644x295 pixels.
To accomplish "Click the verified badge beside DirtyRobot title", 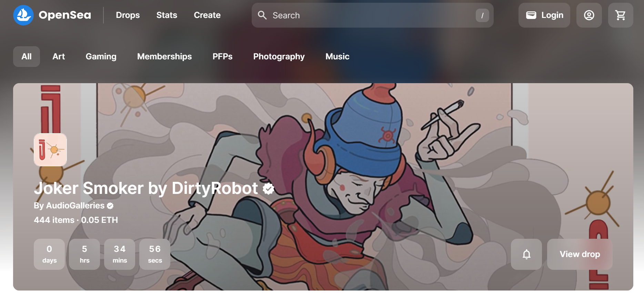I will click(x=268, y=188).
